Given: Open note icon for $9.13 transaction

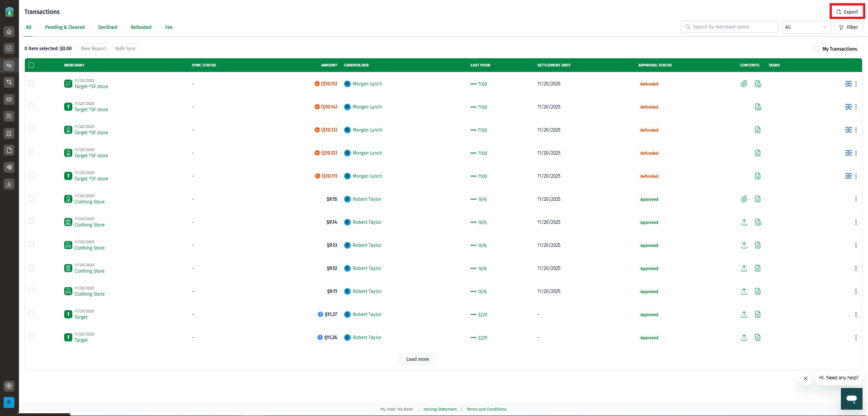Looking at the screenshot, I should point(758,245).
